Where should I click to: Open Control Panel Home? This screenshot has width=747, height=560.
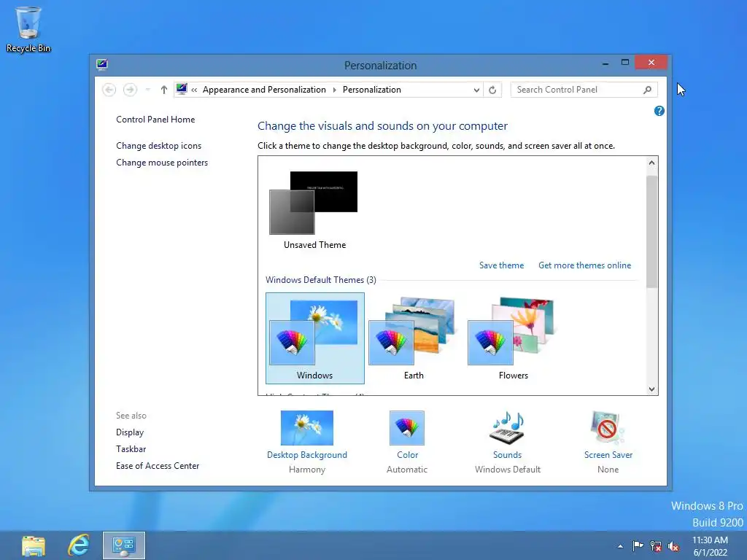click(155, 120)
